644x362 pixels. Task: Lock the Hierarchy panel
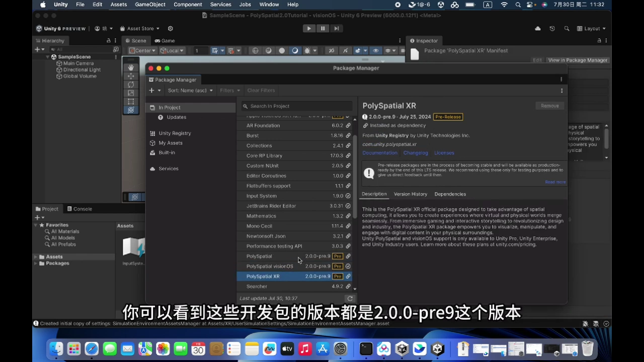pyautogui.click(x=108, y=41)
